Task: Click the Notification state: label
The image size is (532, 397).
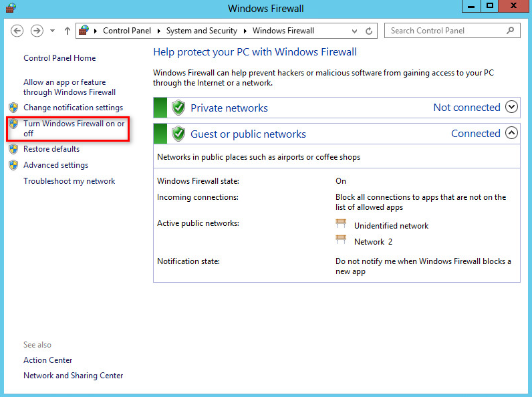Action: point(188,261)
